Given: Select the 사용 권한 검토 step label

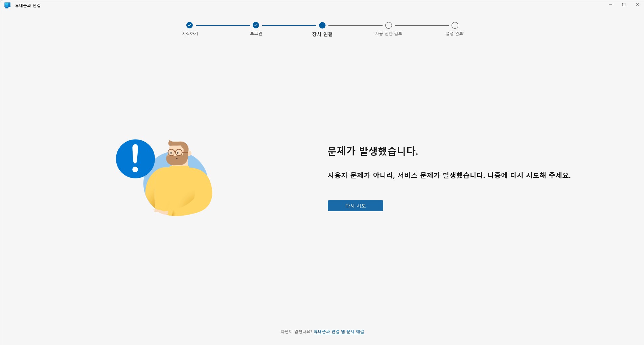Looking at the screenshot, I should 388,33.
